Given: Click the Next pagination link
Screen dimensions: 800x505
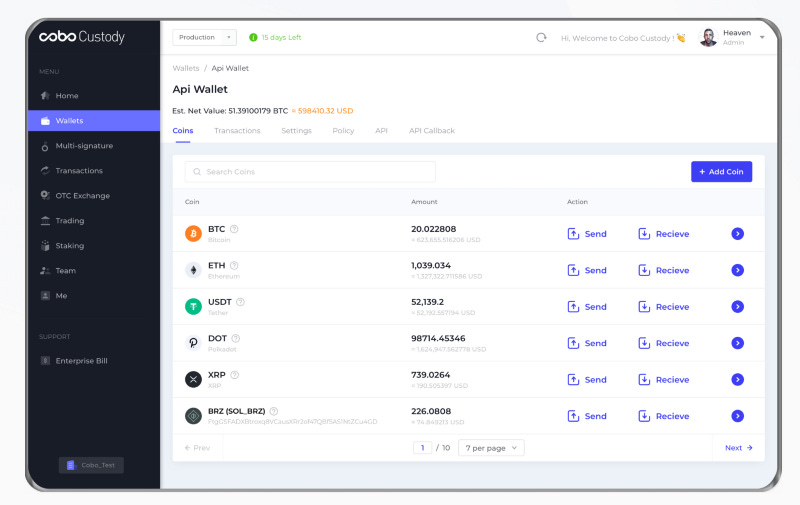Looking at the screenshot, I should (739, 448).
